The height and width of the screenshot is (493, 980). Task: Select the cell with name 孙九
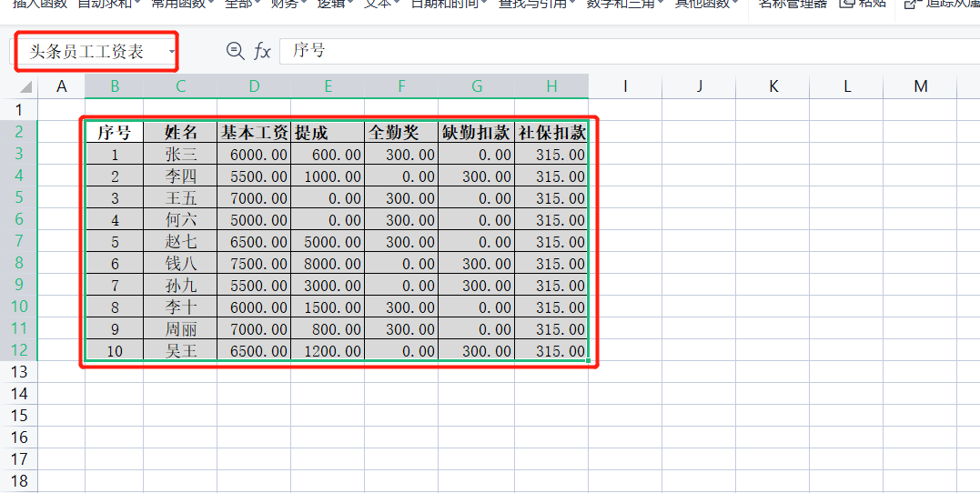coord(181,285)
